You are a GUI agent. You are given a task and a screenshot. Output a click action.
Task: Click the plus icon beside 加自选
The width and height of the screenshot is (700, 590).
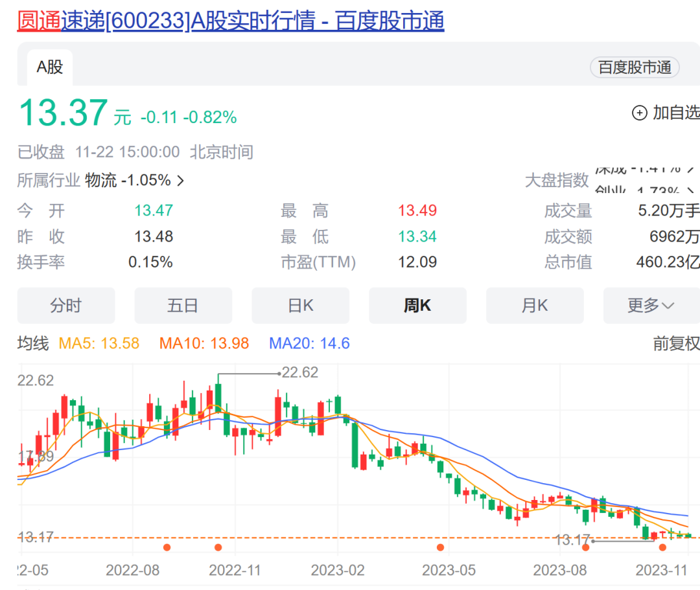point(639,113)
